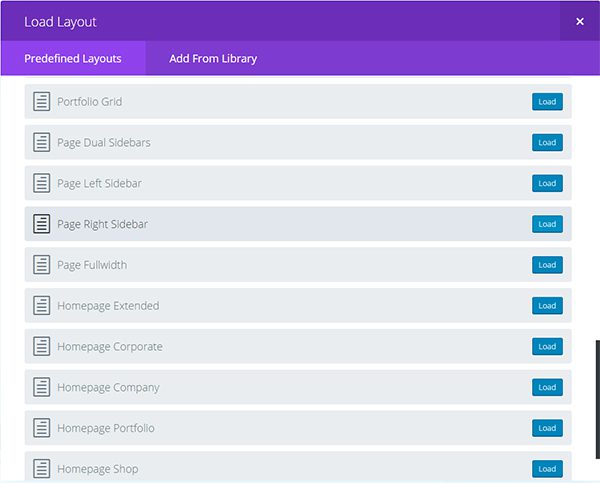The height and width of the screenshot is (483, 600).
Task: Click the Page Right Sidebar document icon
Action: [41, 225]
